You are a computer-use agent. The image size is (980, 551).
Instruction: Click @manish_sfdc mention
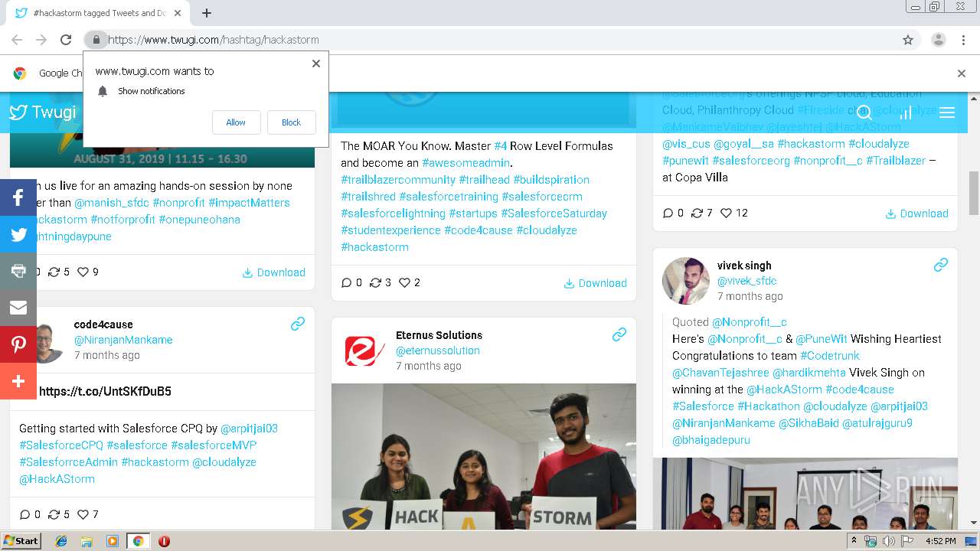click(112, 203)
